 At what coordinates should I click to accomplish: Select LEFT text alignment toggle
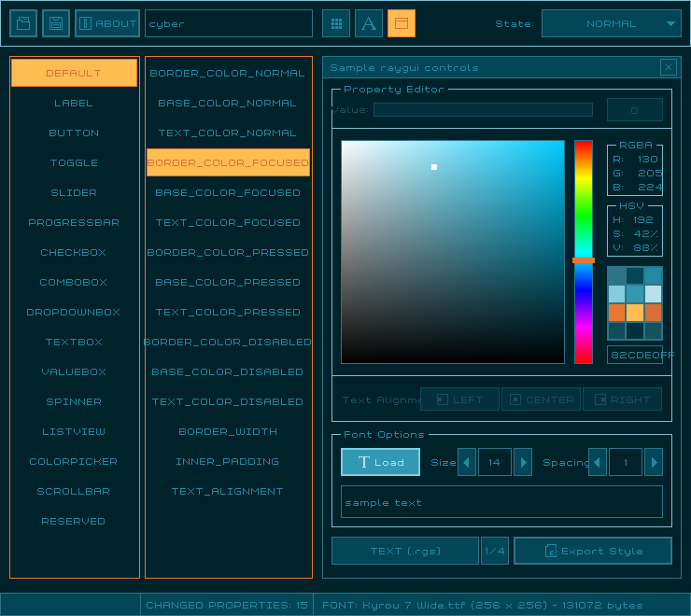click(459, 399)
